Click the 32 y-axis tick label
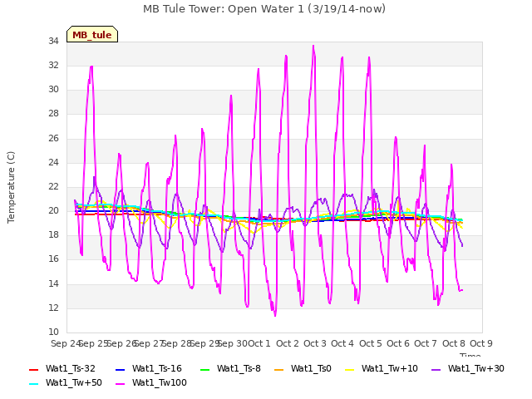This screenshot has height=399, width=532. (x=53, y=65)
